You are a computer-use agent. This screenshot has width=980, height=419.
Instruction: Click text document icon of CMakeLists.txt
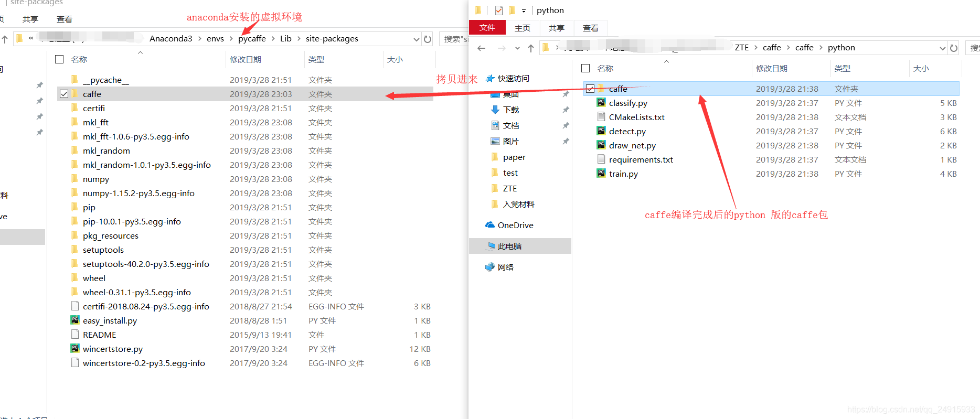pyautogui.click(x=601, y=117)
